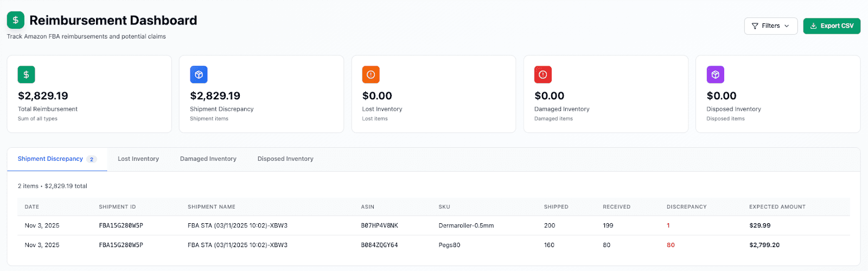Screen dimensions: 868x271
Task: Click the shipment ID in the Pegs80 row
Action: pyautogui.click(x=121, y=245)
